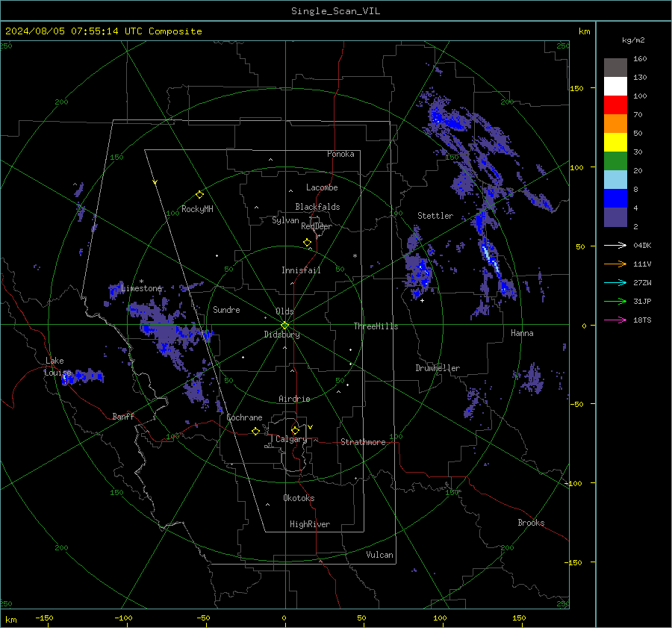The image size is (672, 628).
Task: Click the ThreeHills label
Action: [376, 326]
